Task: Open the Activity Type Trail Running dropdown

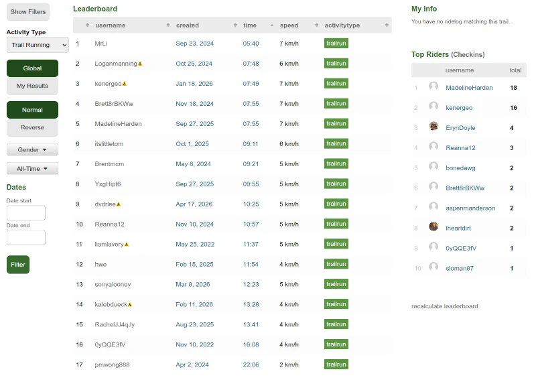Action: 38,45
